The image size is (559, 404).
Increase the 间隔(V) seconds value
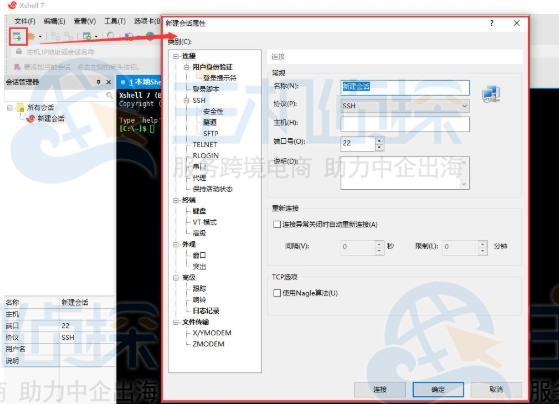[379, 244]
